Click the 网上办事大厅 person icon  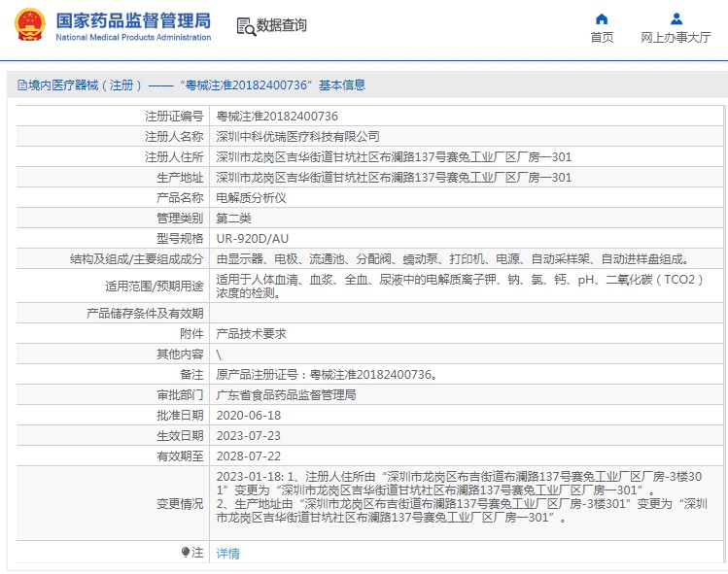point(676,18)
